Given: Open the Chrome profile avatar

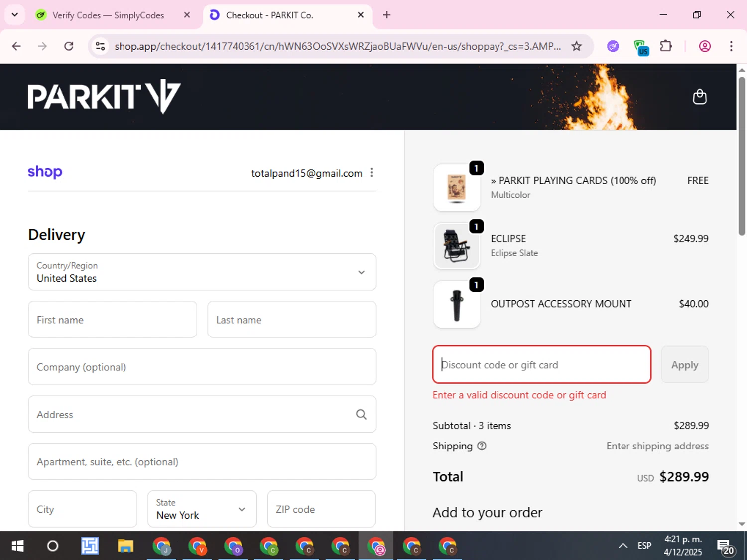Looking at the screenshot, I should [x=705, y=46].
